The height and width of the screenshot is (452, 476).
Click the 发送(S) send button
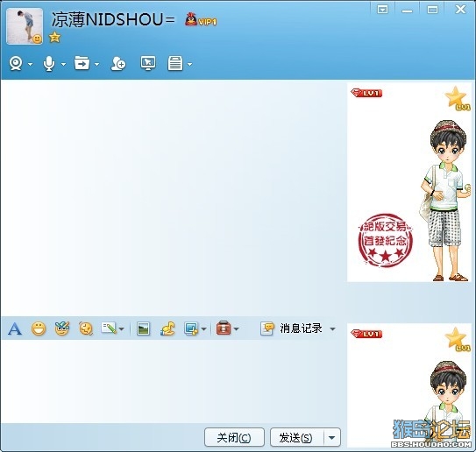297,437
